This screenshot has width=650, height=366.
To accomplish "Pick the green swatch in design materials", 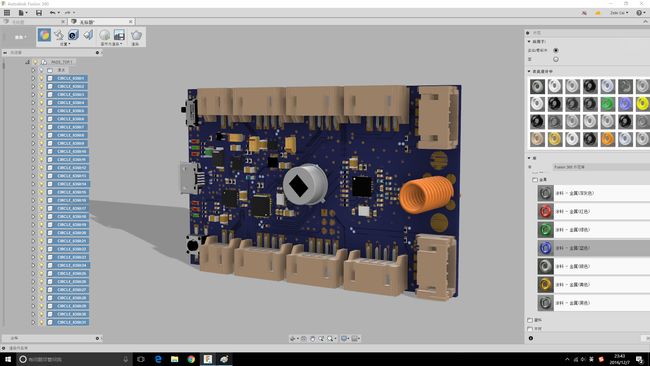I will (x=607, y=104).
